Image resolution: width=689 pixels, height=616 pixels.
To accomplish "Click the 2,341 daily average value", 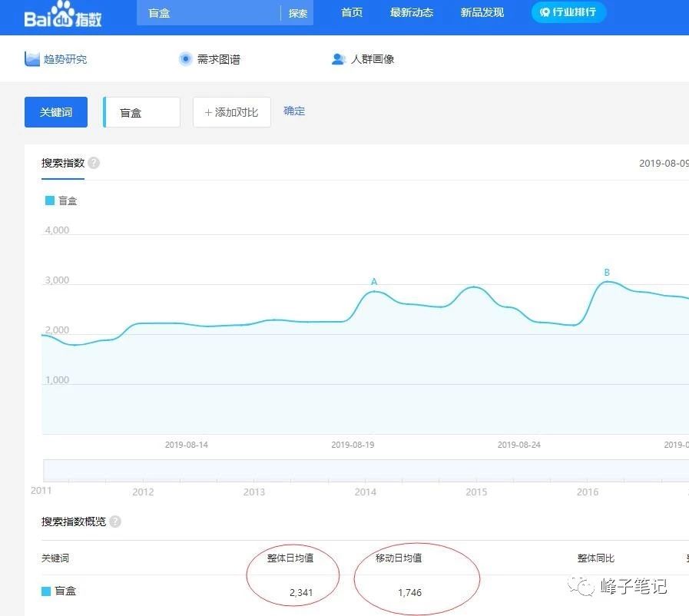I will (x=301, y=593).
